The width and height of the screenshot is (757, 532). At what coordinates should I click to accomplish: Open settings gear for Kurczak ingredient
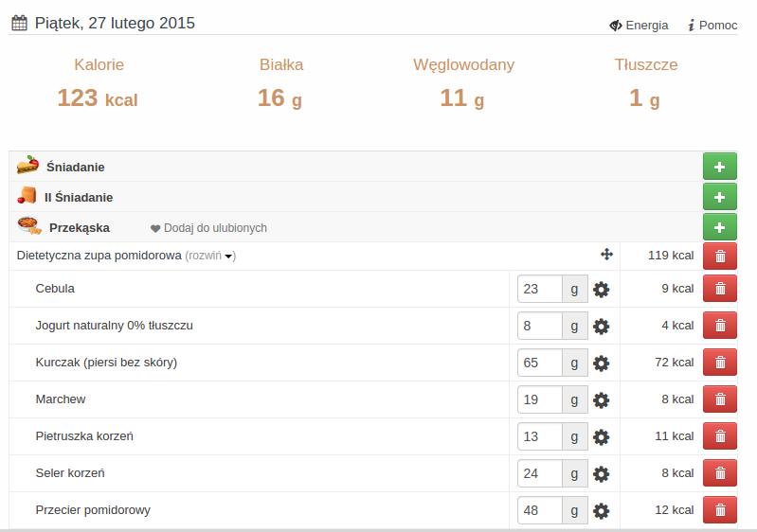point(601,364)
